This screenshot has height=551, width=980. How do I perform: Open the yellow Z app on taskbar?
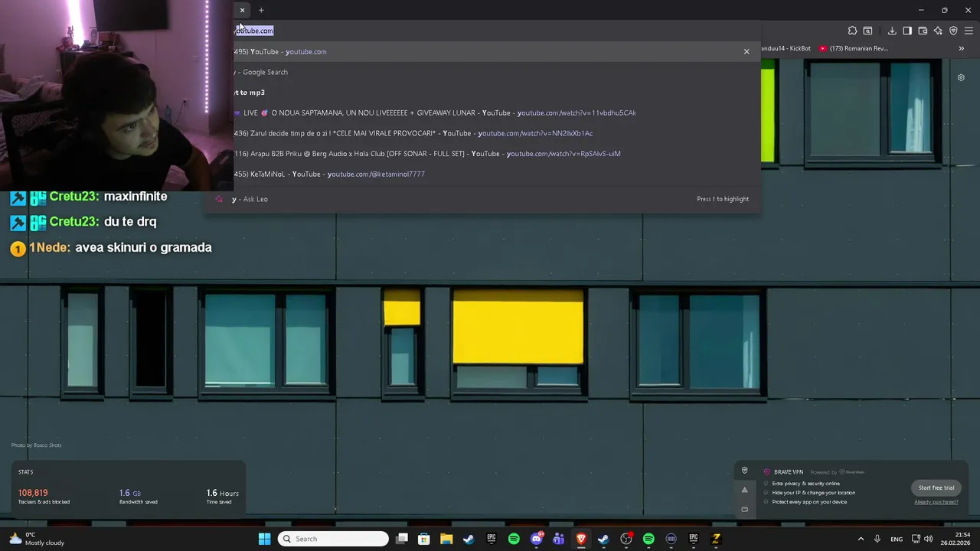tap(716, 539)
